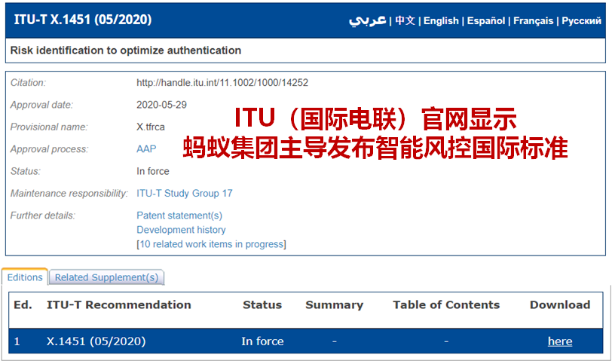Open the Development history link
615x364 pixels.
point(181,230)
